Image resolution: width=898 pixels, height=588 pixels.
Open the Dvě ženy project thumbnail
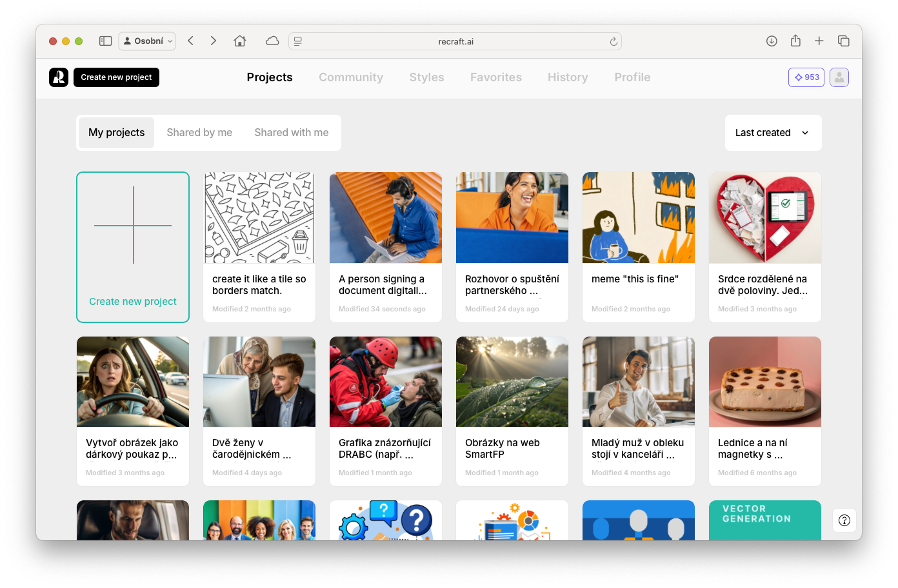pos(259,382)
